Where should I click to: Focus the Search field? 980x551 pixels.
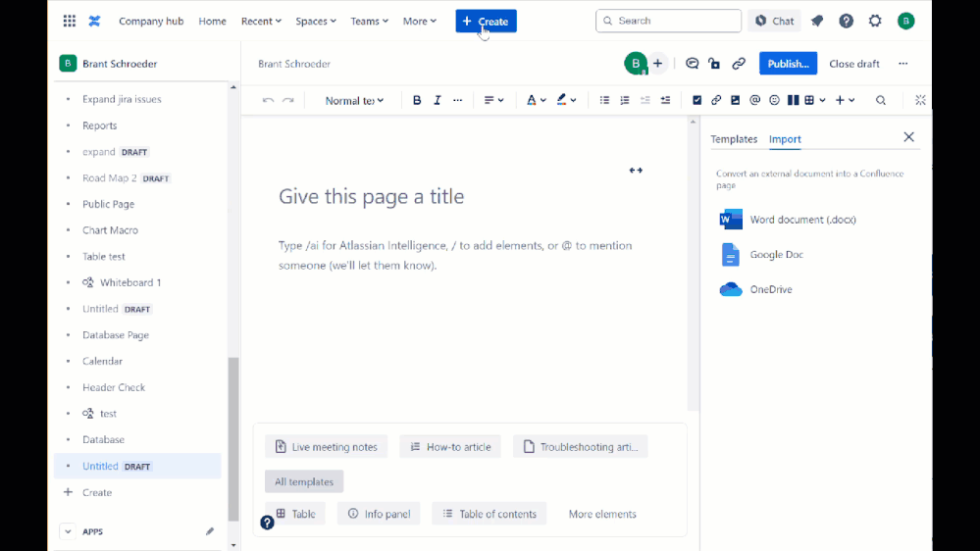click(x=668, y=21)
